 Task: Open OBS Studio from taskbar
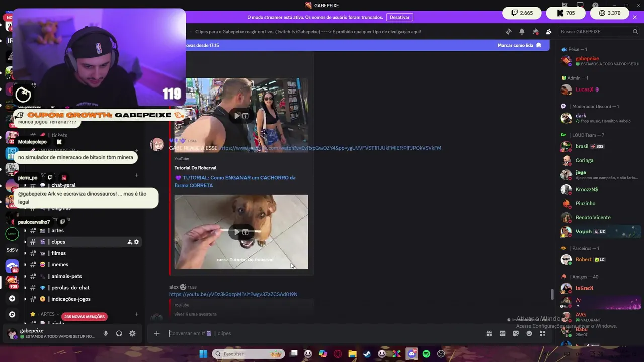441,354
